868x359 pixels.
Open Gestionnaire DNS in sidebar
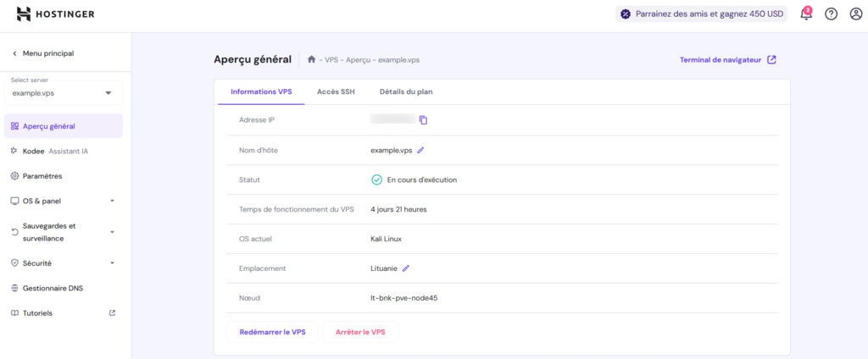click(x=63, y=288)
